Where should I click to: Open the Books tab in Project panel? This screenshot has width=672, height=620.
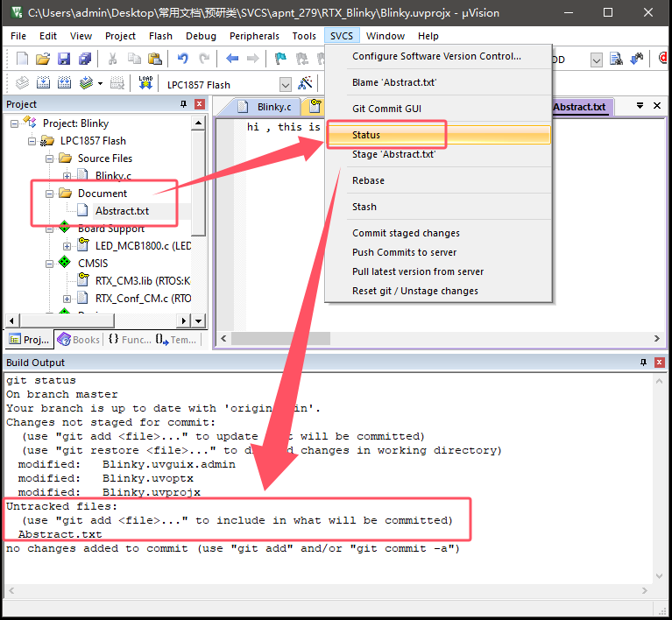[80, 340]
